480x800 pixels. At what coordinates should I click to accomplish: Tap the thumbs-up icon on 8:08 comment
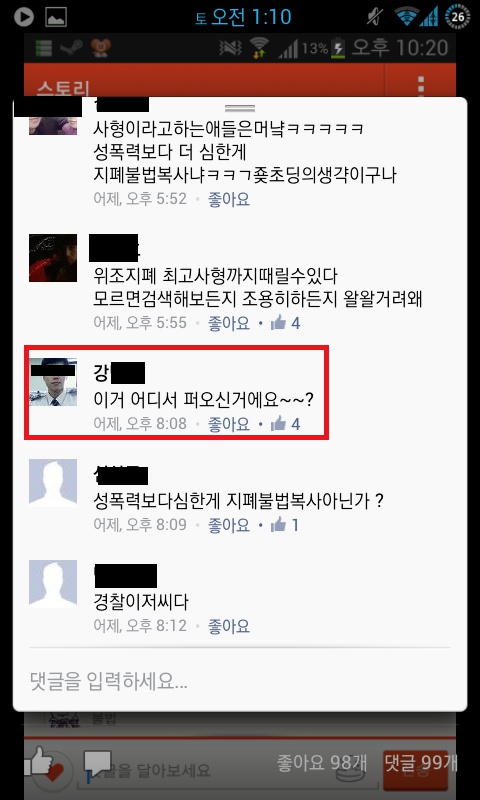click(278, 423)
